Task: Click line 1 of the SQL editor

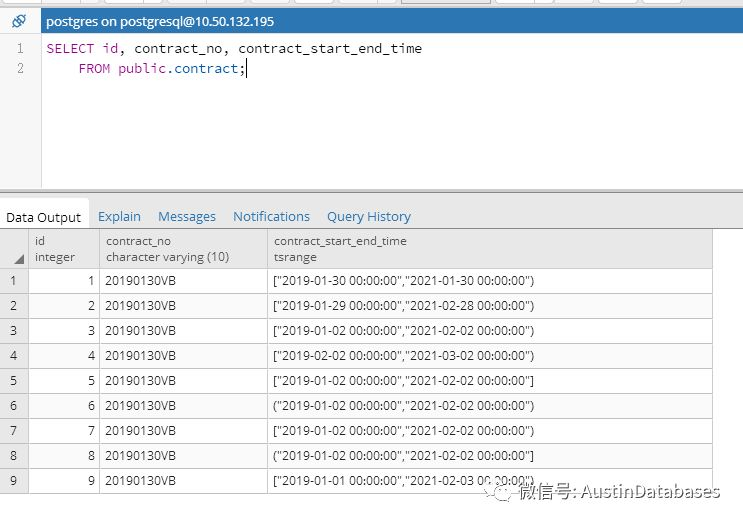Action: click(234, 48)
